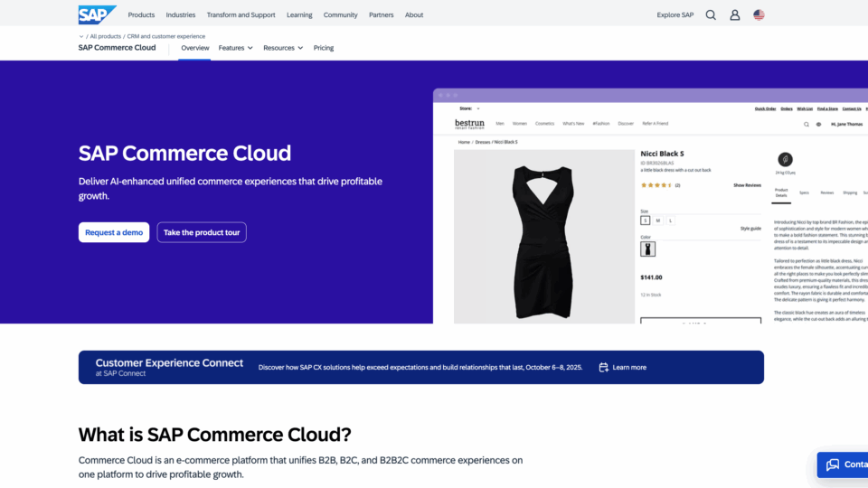Screen dimensions: 868x488
Task: Click Explore SAP link
Action: tap(675, 15)
